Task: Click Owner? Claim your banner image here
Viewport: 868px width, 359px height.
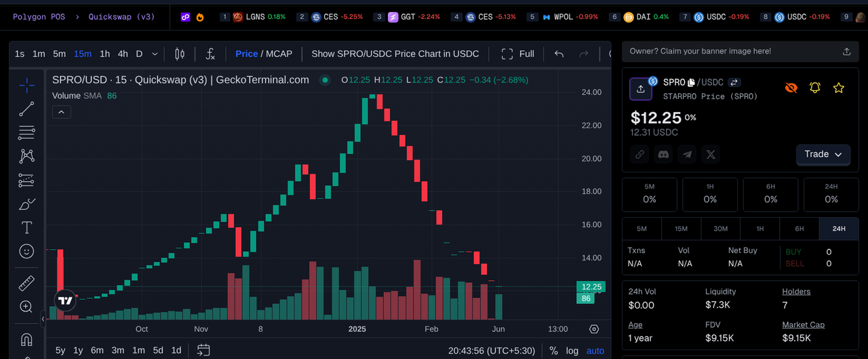Action: (701, 51)
